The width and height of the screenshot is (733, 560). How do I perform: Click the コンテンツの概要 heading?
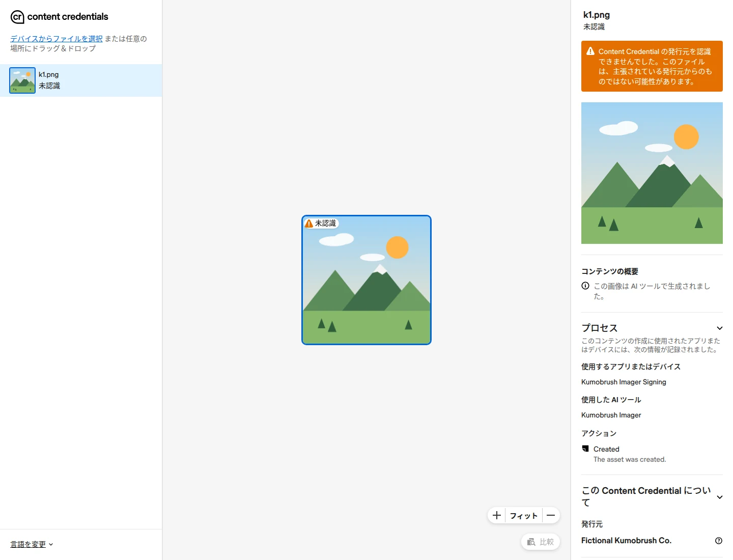pyautogui.click(x=610, y=271)
